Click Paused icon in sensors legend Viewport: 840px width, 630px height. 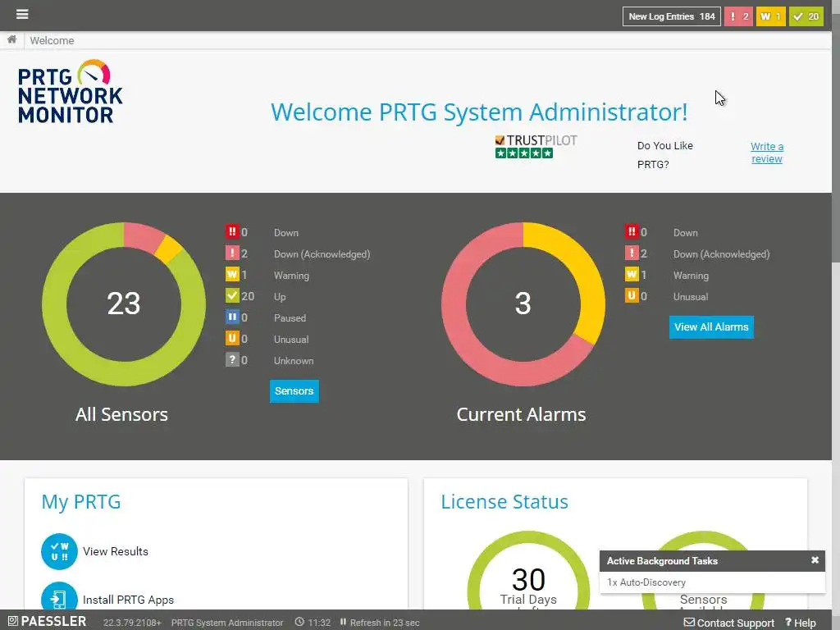click(232, 317)
